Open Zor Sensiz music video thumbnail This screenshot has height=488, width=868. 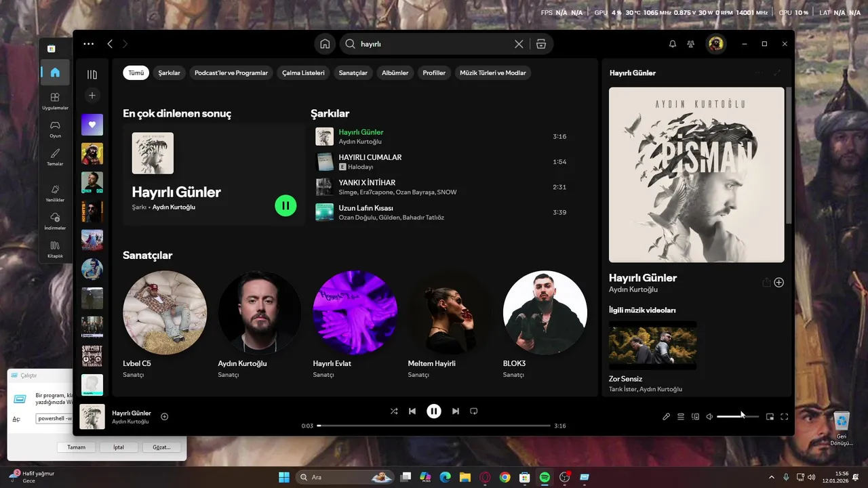tap(653, 346)
